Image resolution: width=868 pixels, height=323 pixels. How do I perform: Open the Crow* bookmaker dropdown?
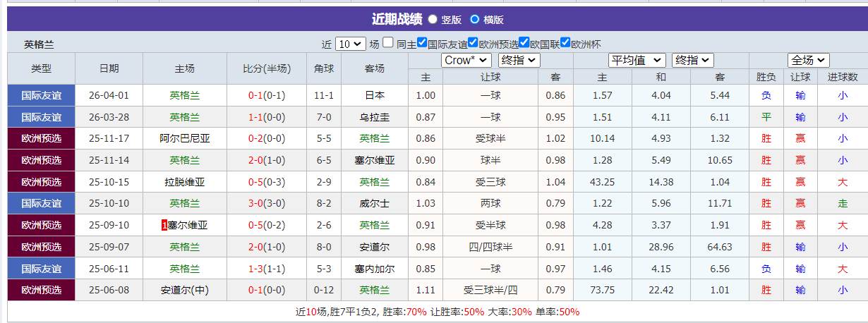coord(467,61)
